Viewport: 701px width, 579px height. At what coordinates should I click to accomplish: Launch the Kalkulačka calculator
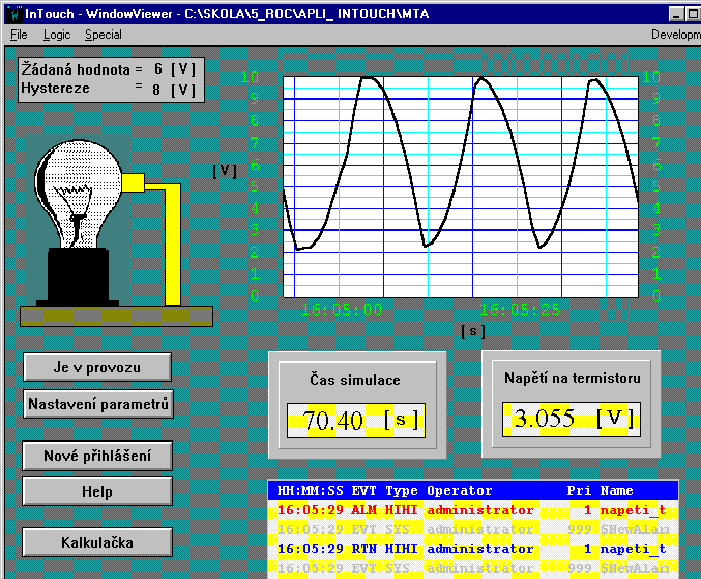point(97,542)
